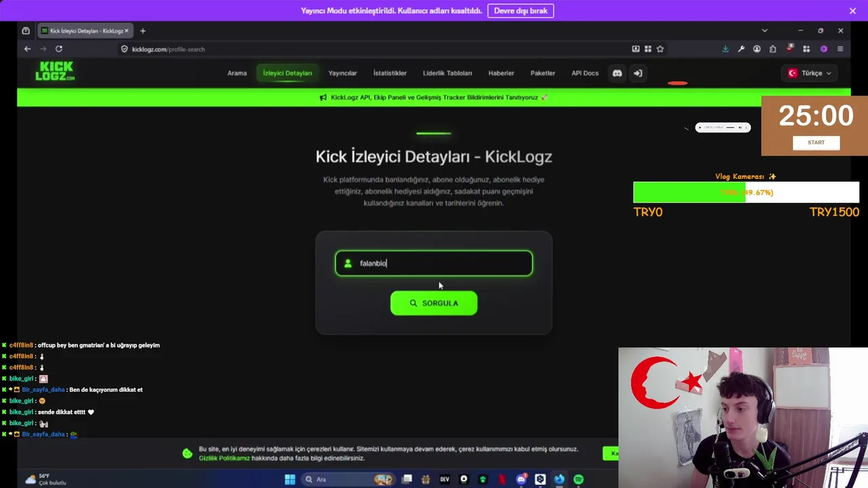Click the Task View icon in taskbar

(x=407, y=479)
